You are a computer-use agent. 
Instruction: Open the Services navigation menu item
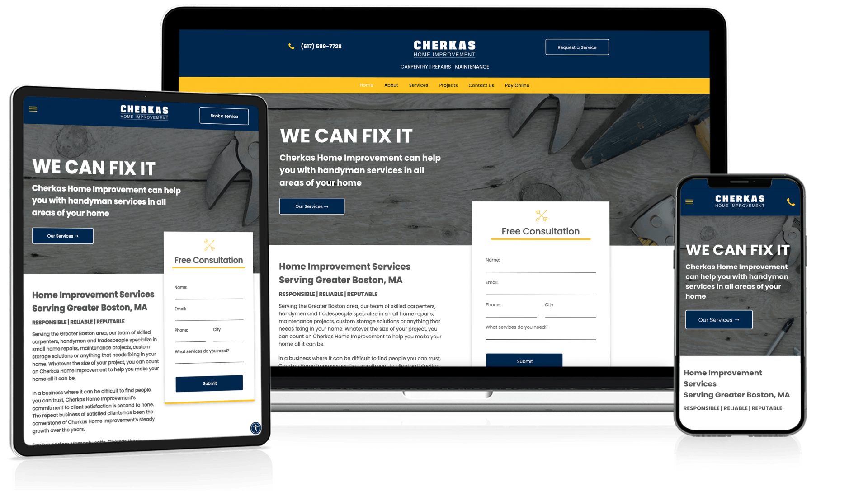tap(418, 84)
